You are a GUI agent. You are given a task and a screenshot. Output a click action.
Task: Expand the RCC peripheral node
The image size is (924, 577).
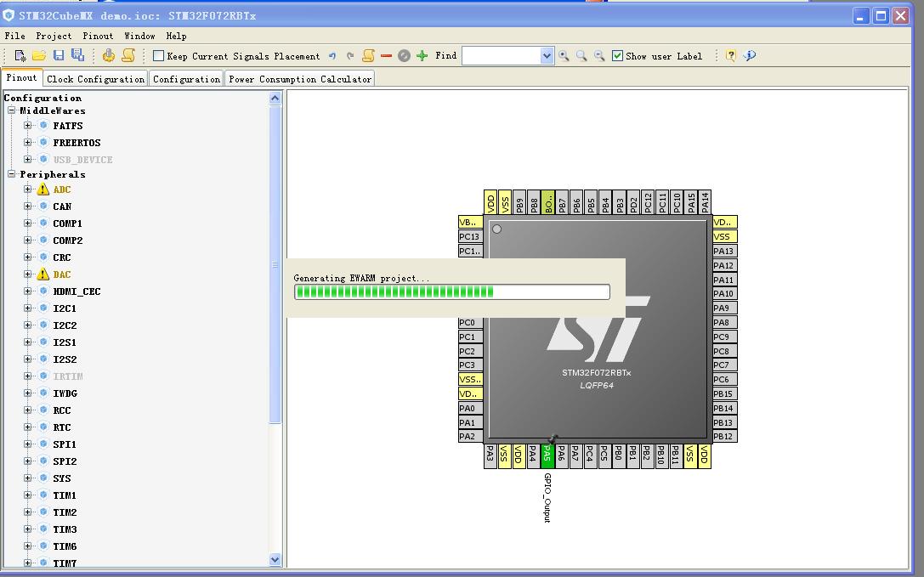28,410
